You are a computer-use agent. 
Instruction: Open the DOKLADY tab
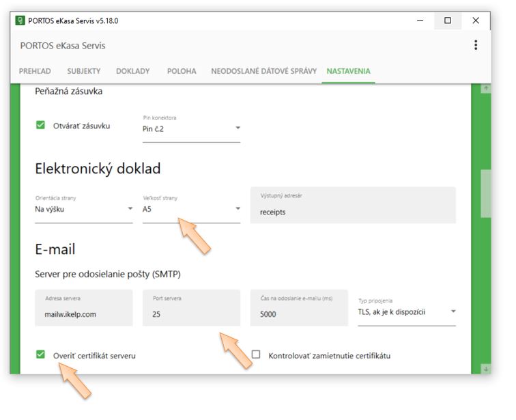click(x=132, y=71)
